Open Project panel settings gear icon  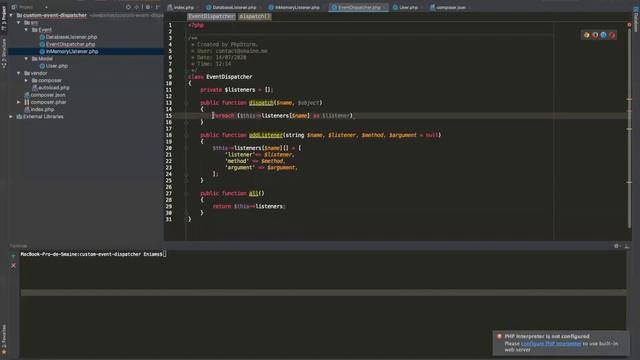pos(148,7)
